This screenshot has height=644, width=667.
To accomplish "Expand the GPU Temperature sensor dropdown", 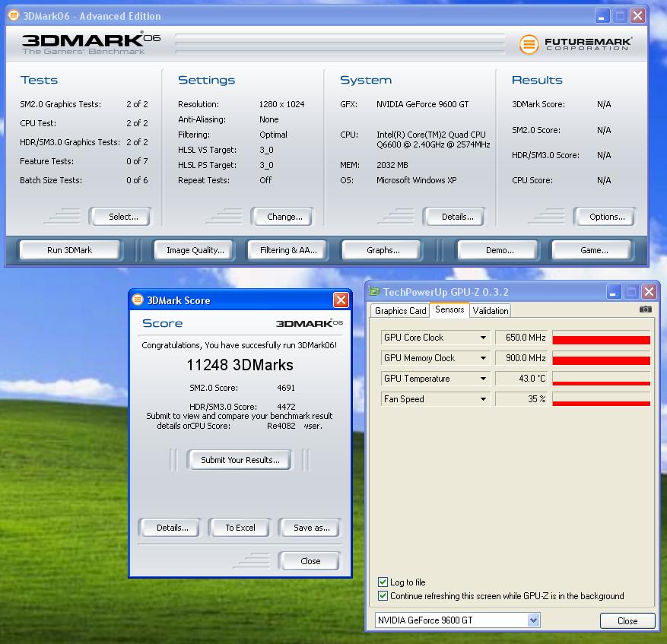I will click(x=483, y=379).
